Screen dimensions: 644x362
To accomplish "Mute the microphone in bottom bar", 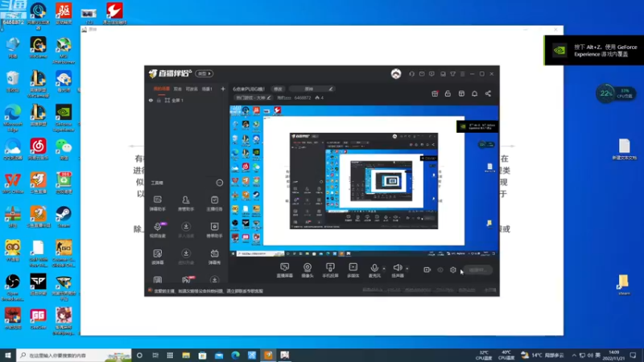I will [x=374, y=270].
